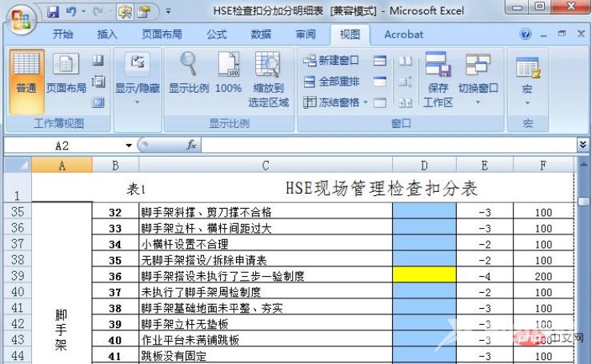The height and width of the screenshot is (364, 592).
Task: Expand the 显示/隐藏 show/hide dropdown
Action: tap(137, 80)
